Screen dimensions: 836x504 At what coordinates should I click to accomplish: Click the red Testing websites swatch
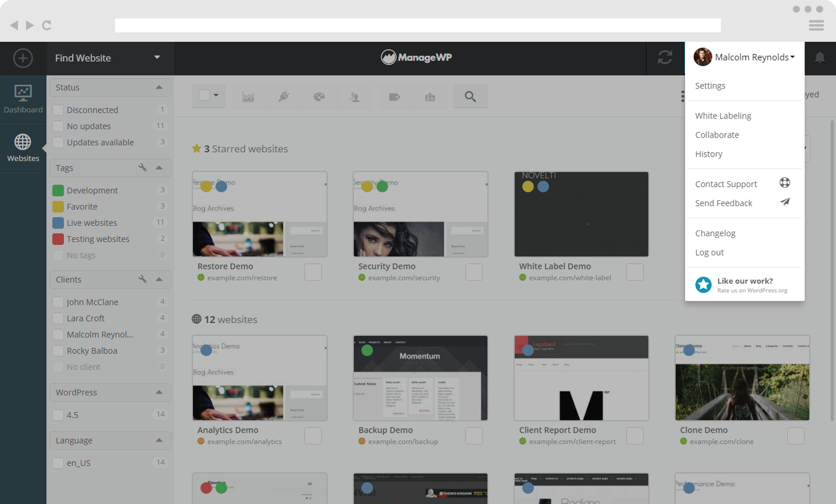(58, 239)
